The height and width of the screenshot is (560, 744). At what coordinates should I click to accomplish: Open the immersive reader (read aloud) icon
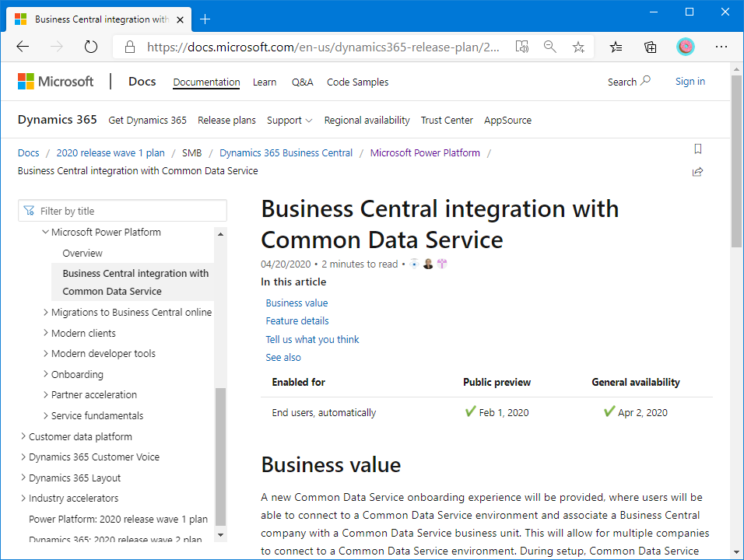(522, 47)
